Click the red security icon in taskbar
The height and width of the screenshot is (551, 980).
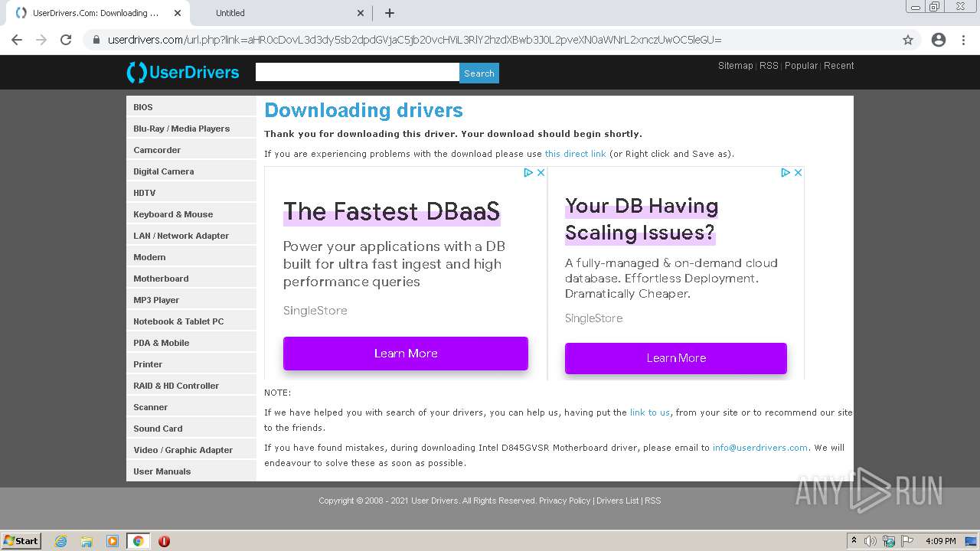point(164,541)
